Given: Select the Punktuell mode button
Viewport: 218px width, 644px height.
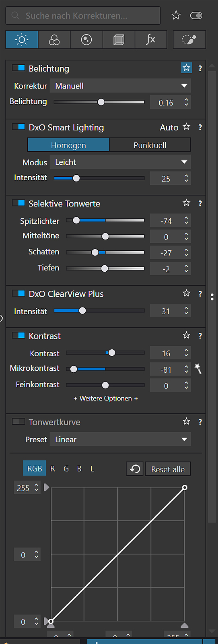Looking at the screenshot, I should 150,145.
